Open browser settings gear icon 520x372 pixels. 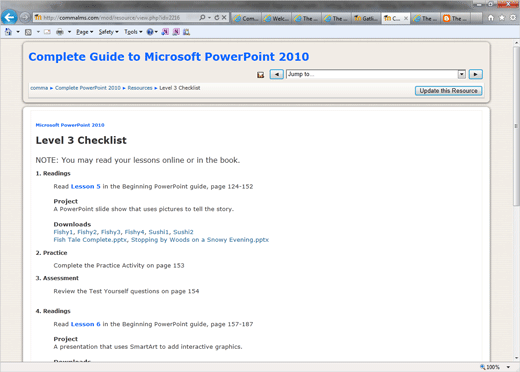pos(513,18)
